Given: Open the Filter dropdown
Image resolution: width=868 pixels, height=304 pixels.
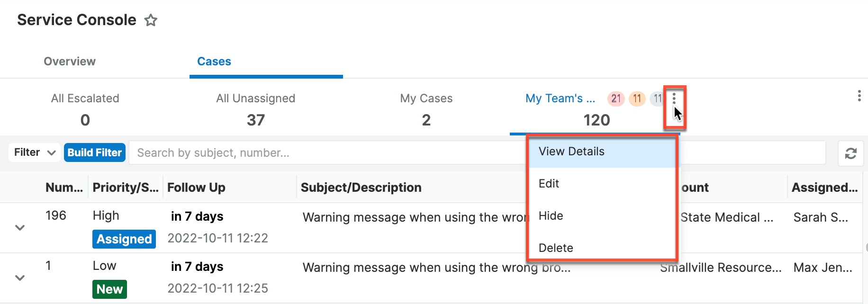Looking at the screenshot, I should point(35,152).
